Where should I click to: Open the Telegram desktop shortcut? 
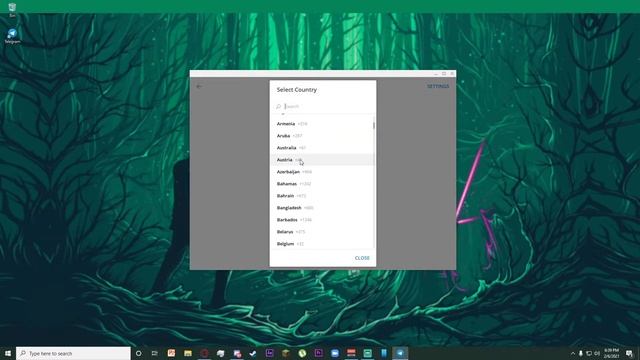point(12,36)
